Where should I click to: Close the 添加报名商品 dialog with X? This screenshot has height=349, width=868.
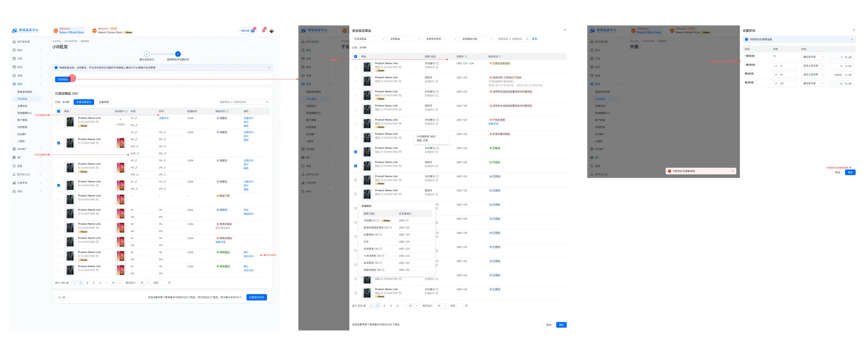[565, 30]
